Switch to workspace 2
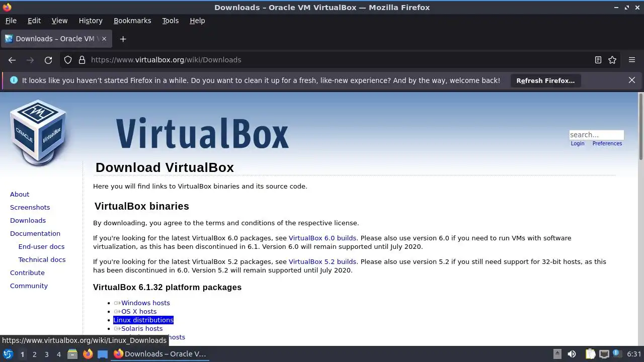 click(x=34, y=354)
